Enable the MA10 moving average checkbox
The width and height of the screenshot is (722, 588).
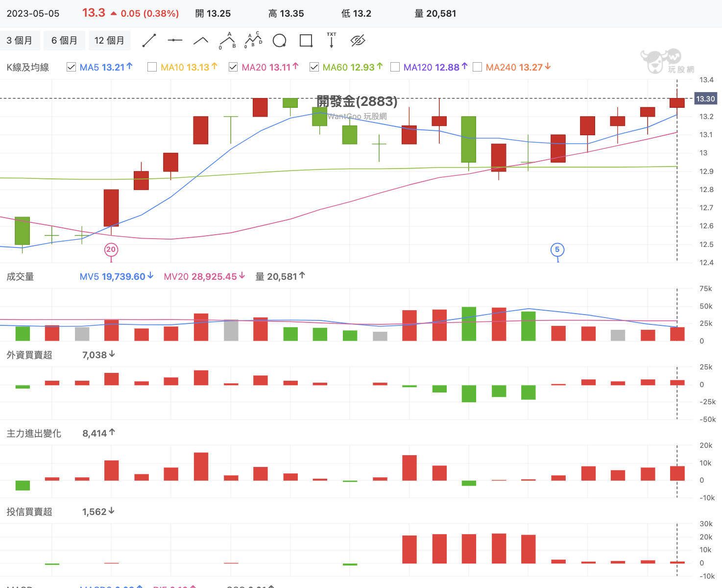coord(152,67)
